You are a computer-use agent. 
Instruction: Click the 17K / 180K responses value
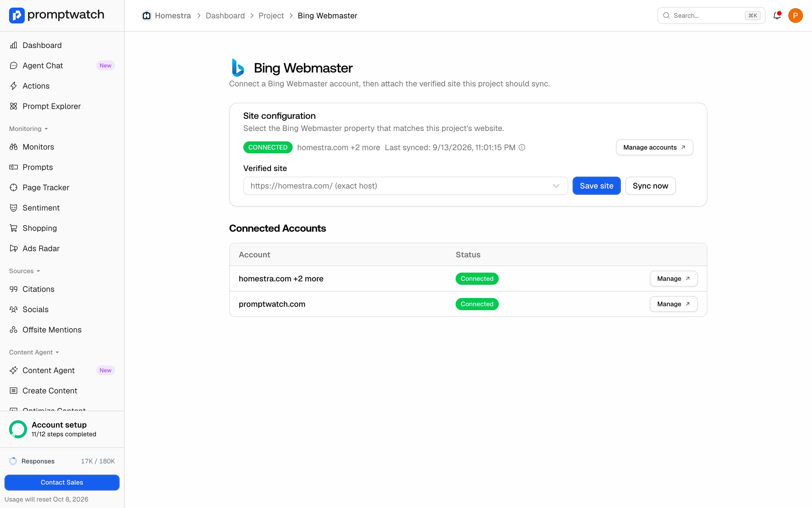(98, 461)
